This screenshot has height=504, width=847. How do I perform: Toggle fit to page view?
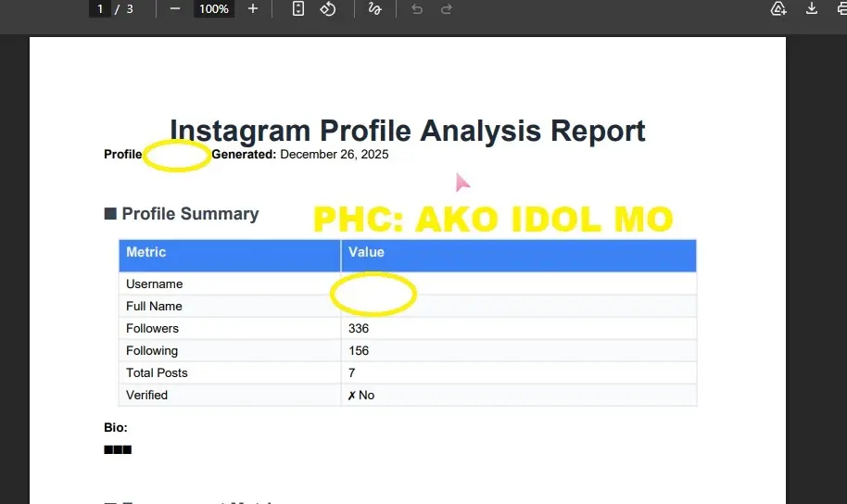[298, 8]
